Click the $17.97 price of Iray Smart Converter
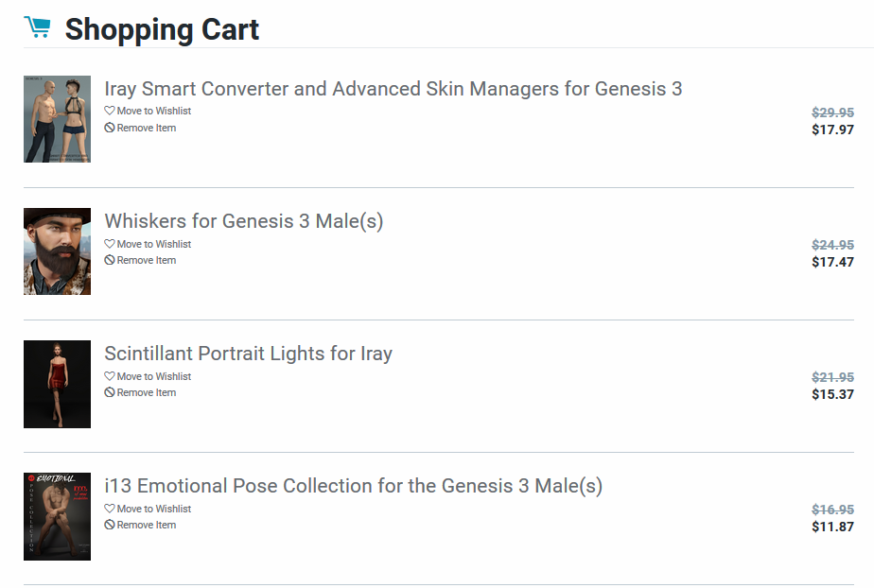 (832, 130)
